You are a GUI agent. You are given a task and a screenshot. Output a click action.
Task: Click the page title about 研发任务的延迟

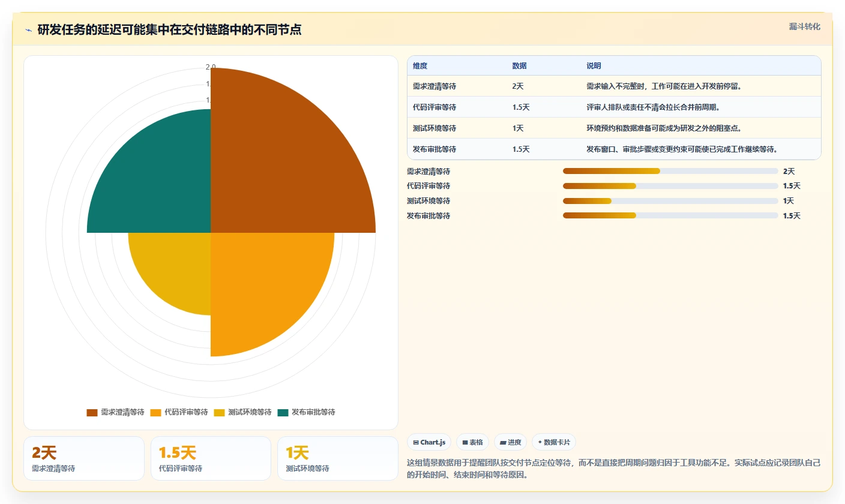click(x=169, y=30)
